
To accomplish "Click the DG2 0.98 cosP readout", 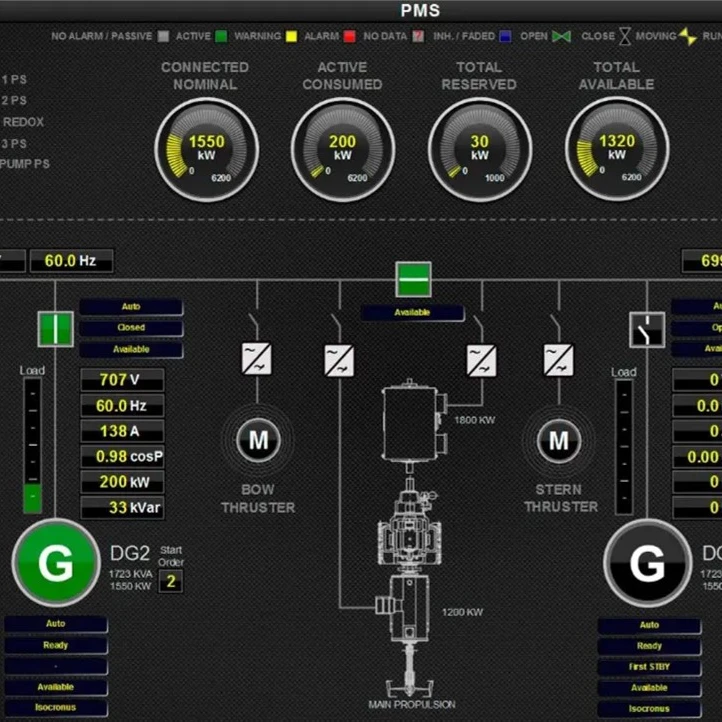I will pyautogui.click(x=122, y=457).
